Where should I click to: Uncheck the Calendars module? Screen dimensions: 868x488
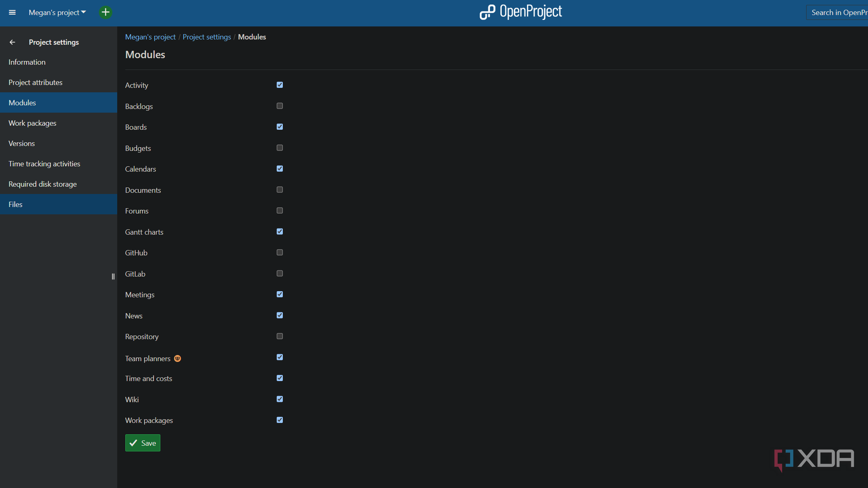click(x=280, y=169)
